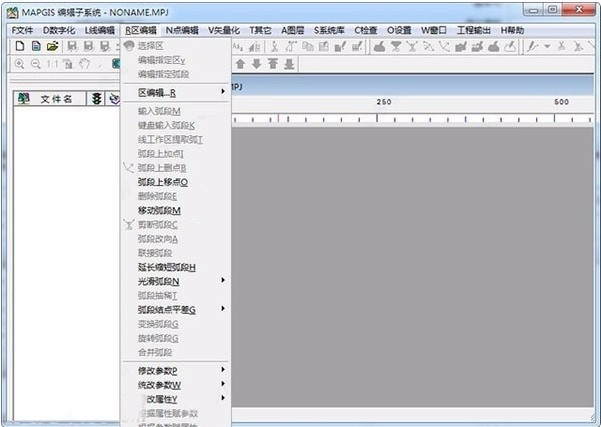
Task: Select the hand pan tool icon
Action: (84, 64)
